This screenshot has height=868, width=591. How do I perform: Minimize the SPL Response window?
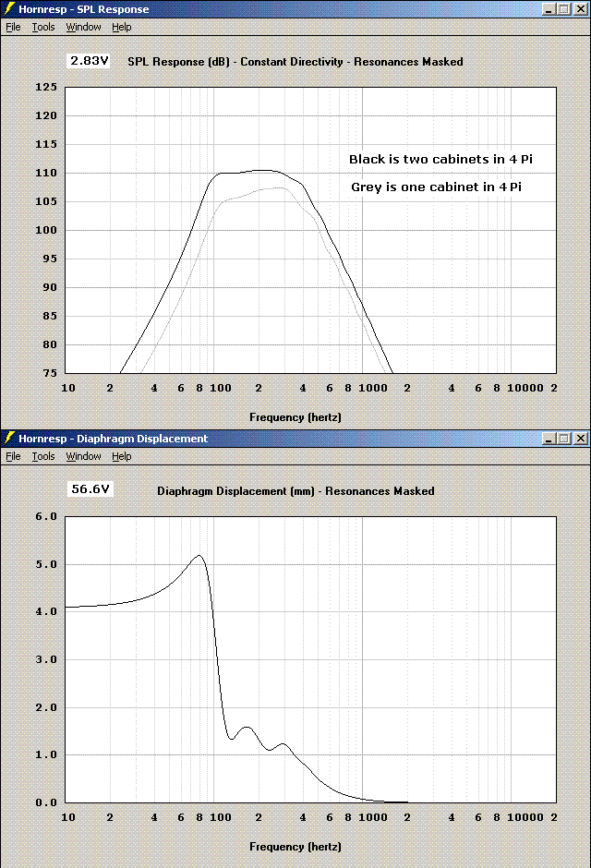[x=549, y=9]
